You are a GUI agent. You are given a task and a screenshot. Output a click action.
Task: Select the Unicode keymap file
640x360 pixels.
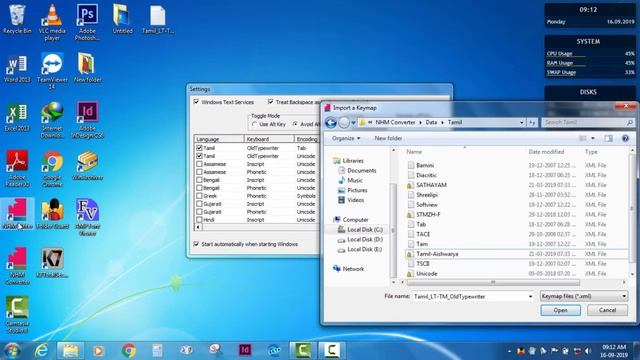coord(427,273)
